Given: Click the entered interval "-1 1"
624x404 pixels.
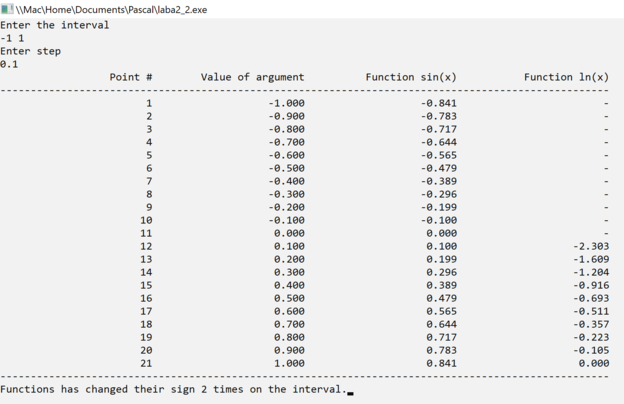Looking at the screenshot, I should click(x=12, y=38).
